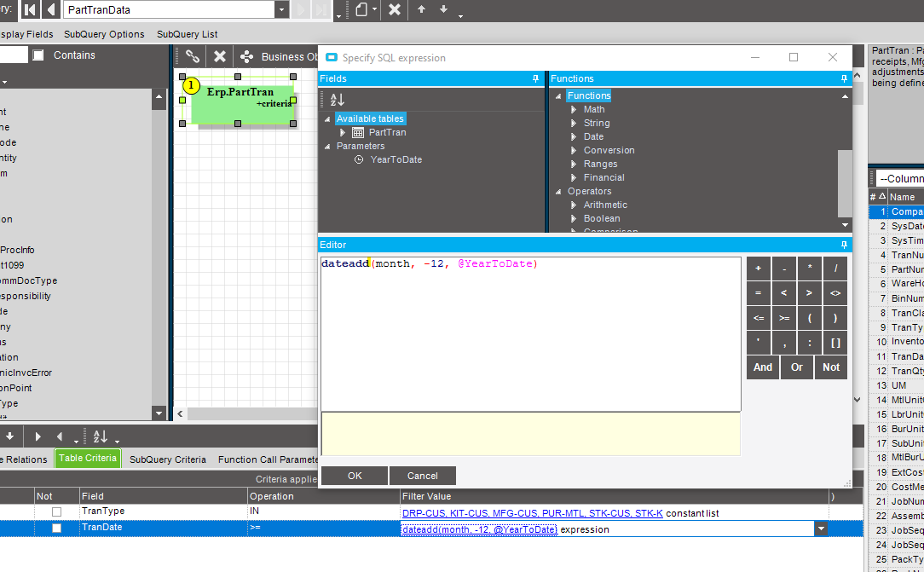Screen dimensions: 924x572
Task: Move subquery up with up arrow
Action: pos(421,9)
